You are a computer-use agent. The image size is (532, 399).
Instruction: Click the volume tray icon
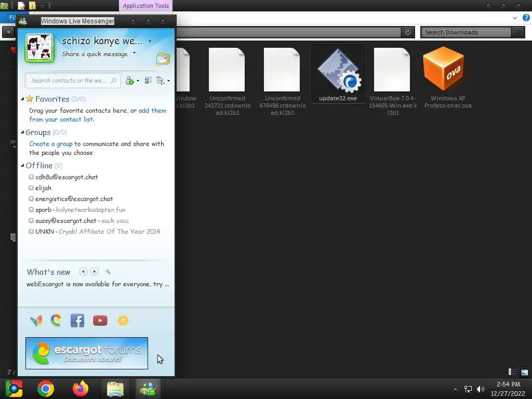point(481,389)
